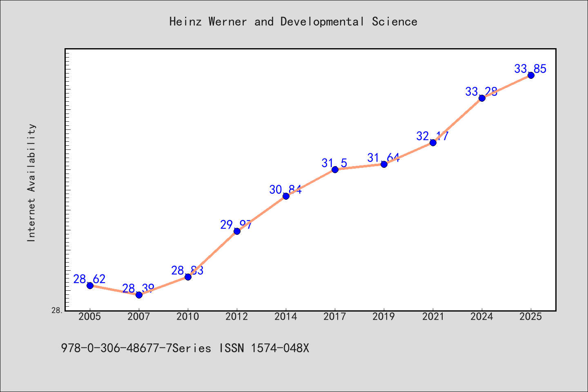Screen dimensions: 588x392
Task: Select the 2021 data point marker
Action: (433, 143)
